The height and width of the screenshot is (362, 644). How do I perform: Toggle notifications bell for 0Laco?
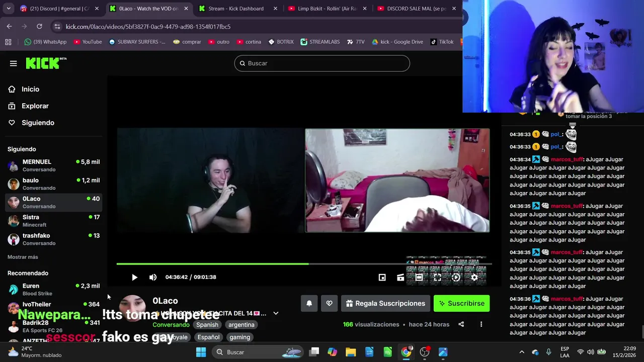(309, 303)
